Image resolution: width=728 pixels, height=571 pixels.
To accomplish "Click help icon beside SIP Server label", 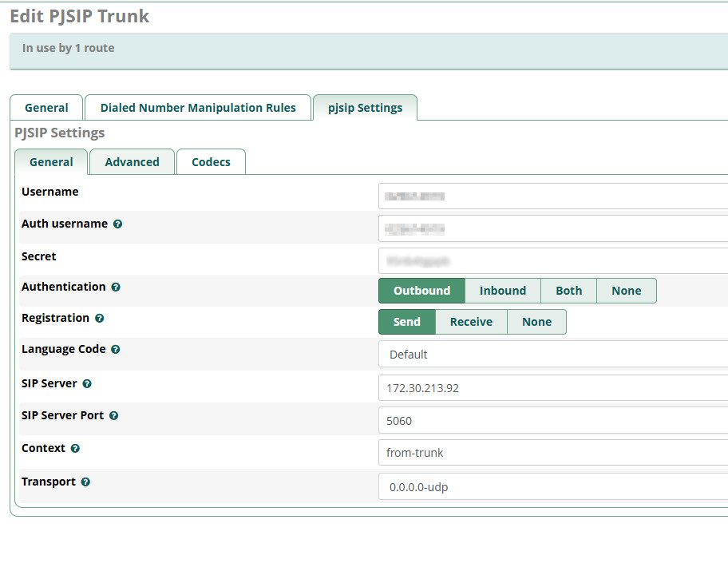I will [87, 384].
